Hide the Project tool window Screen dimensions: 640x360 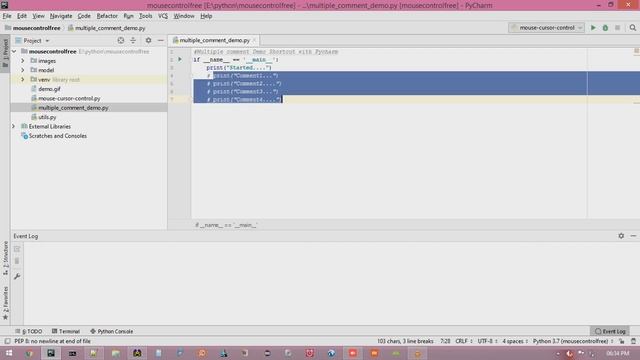(x=160, y=40)
